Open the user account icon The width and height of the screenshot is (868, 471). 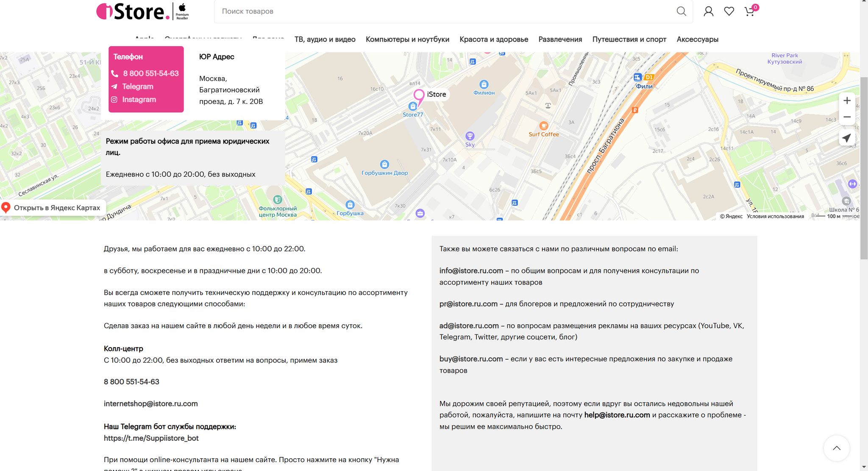click(x=708, y=11)
